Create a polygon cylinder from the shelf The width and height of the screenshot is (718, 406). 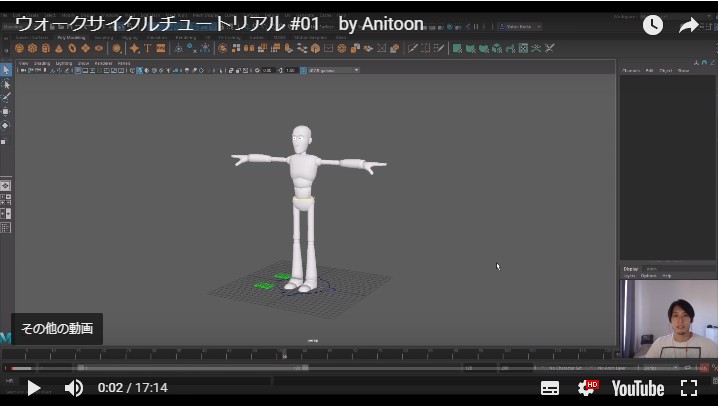(46, 48)
